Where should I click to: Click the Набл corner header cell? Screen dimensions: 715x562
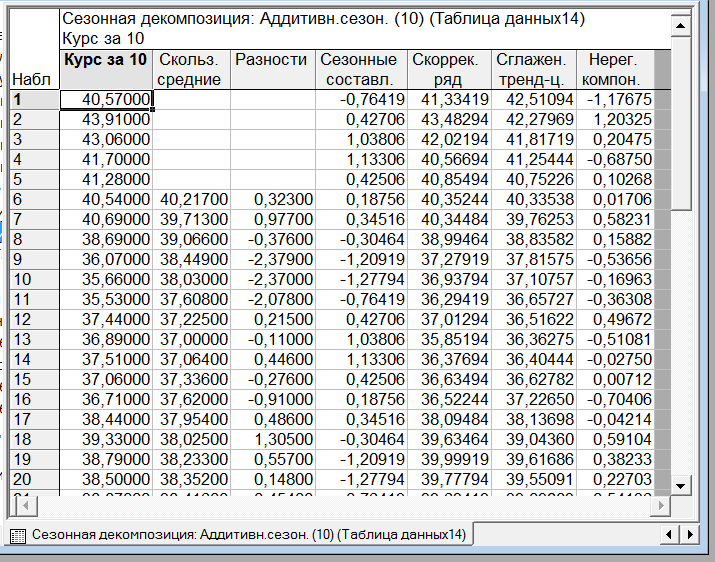pos(35,49)
